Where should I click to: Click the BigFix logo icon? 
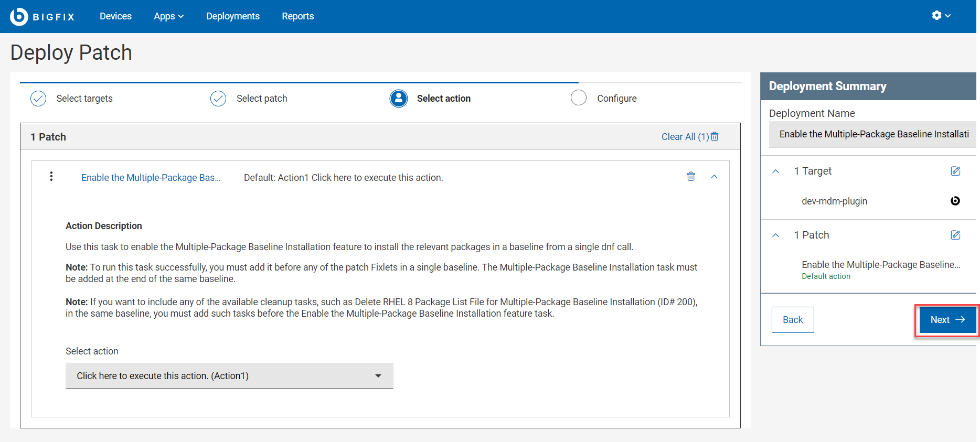click(x=19, y=16)
